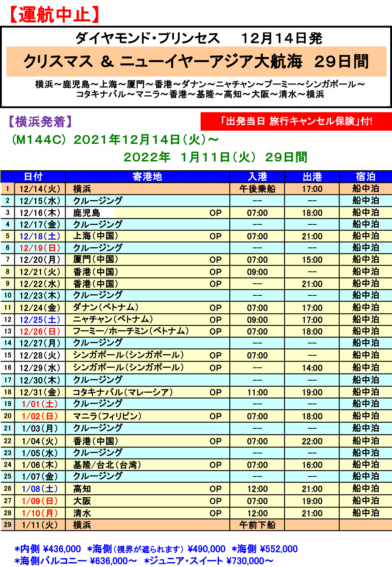Click the date 1/03(月)
The width and height of the screenshot is (392, 567).
tap(40, 428)
